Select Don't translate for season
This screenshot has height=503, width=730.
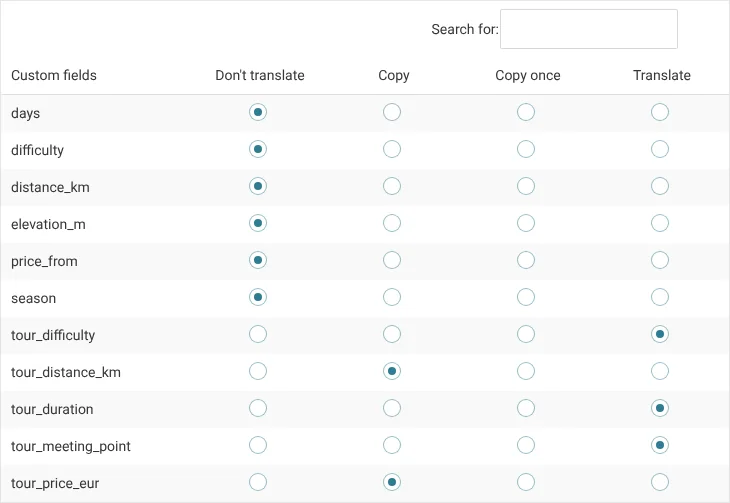pos(258,297)
